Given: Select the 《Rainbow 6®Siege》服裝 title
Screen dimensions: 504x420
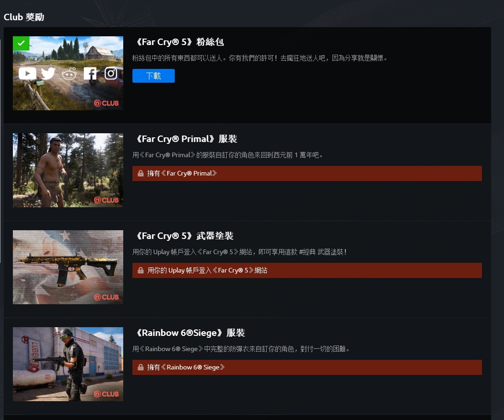Looking at the screenshot, I should pos(190,333).
